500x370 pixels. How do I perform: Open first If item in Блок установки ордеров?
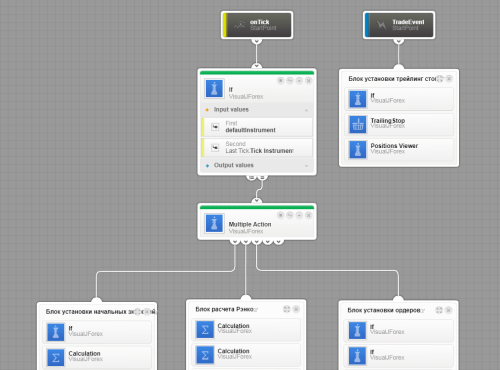pos(399,331)
